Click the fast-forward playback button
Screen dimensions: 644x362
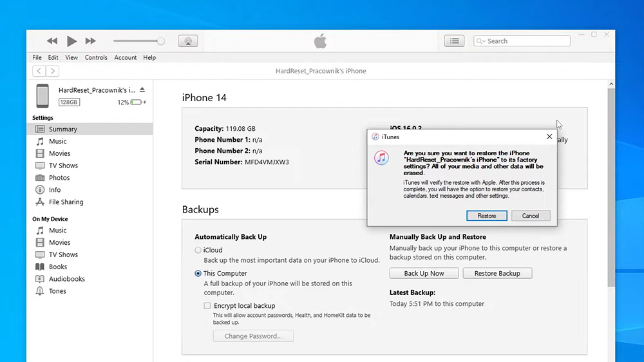tap(90, 41)
